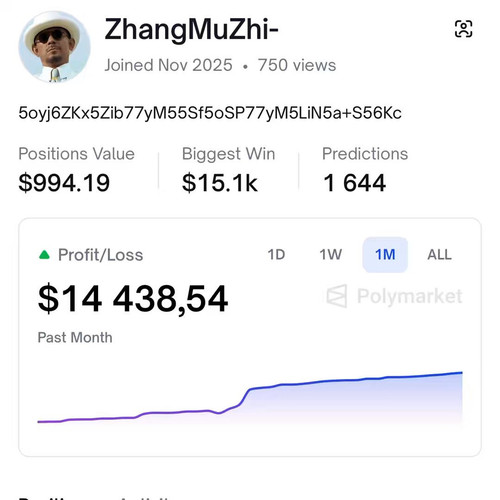Select the 1M time range tab
Viewport: 500px width, 500px height.
tap(385, 255)
